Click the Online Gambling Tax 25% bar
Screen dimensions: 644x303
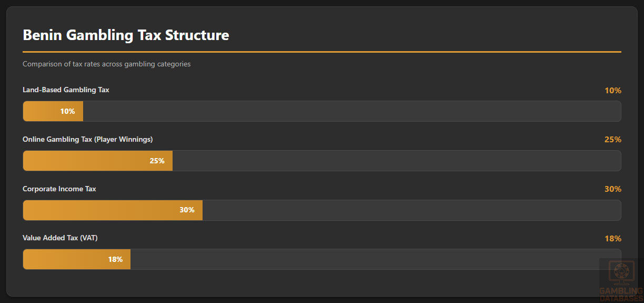[97, 161]
